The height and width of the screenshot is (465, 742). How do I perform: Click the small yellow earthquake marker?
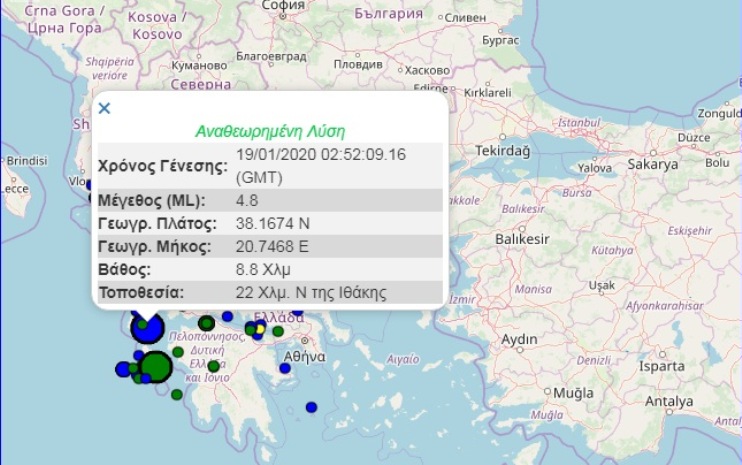(259, 327)
